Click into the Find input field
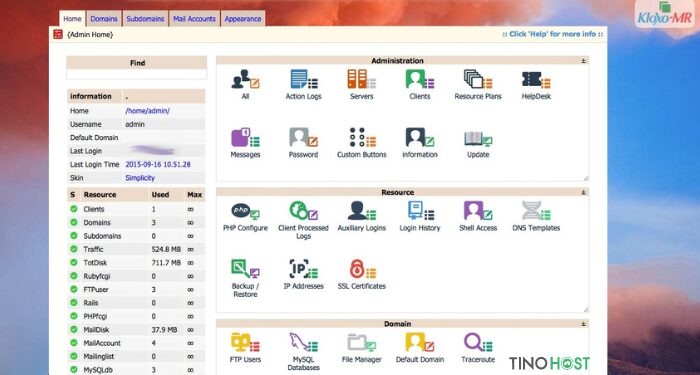Viewport: 700px width, 375px height. (137, 74)
